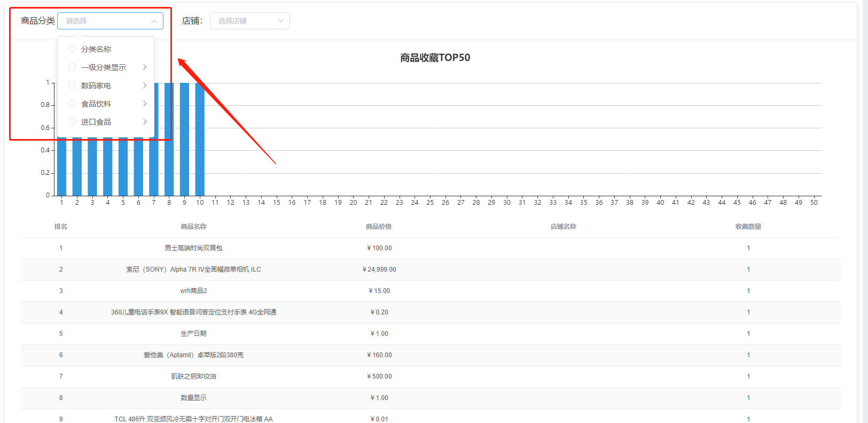The height and width of the screenshot is (423, 868).
Task: Choose 数码家电 menu entry text
Action: [x=96, y=86]
